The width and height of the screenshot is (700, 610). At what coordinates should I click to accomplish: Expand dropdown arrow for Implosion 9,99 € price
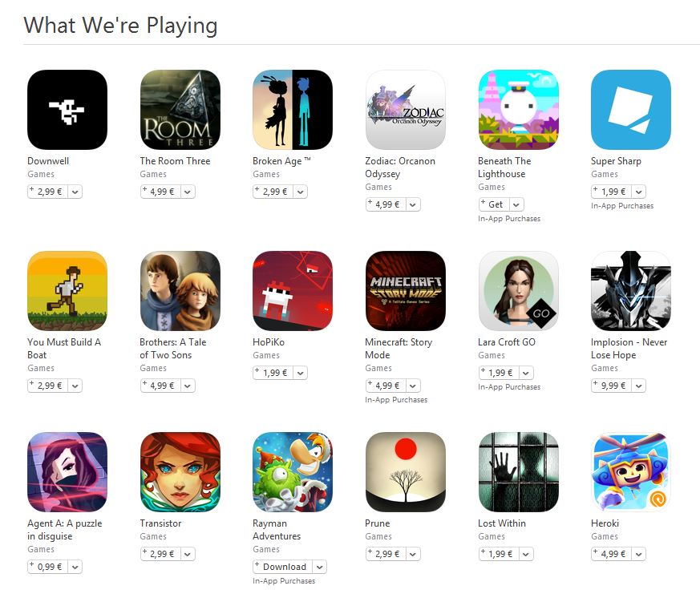(639, 386)
